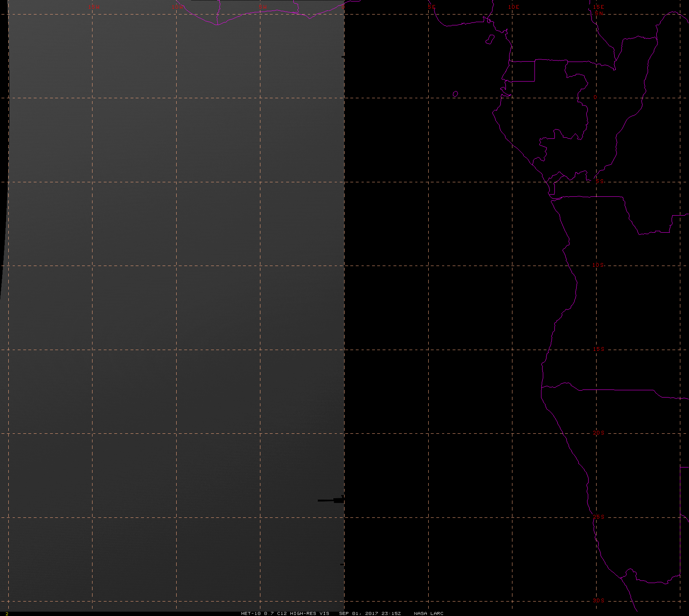The image size is (689, 616).
Task: Click the equator 0 latitude label
Action: [595, 97]
